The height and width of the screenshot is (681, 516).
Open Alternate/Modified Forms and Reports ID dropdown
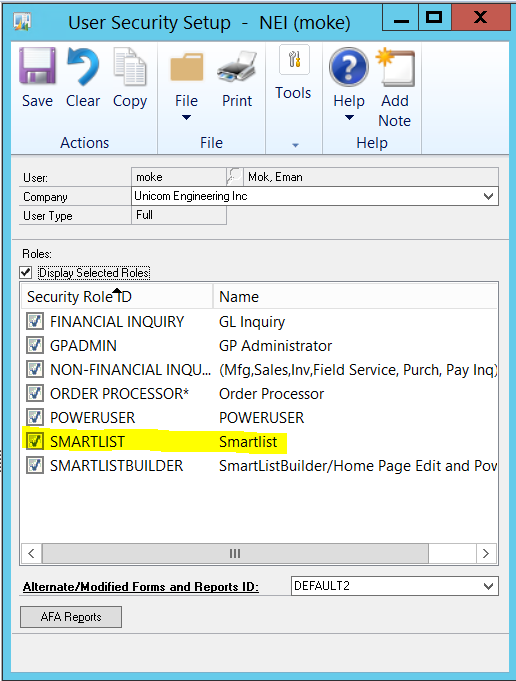[x=489, y=586]
